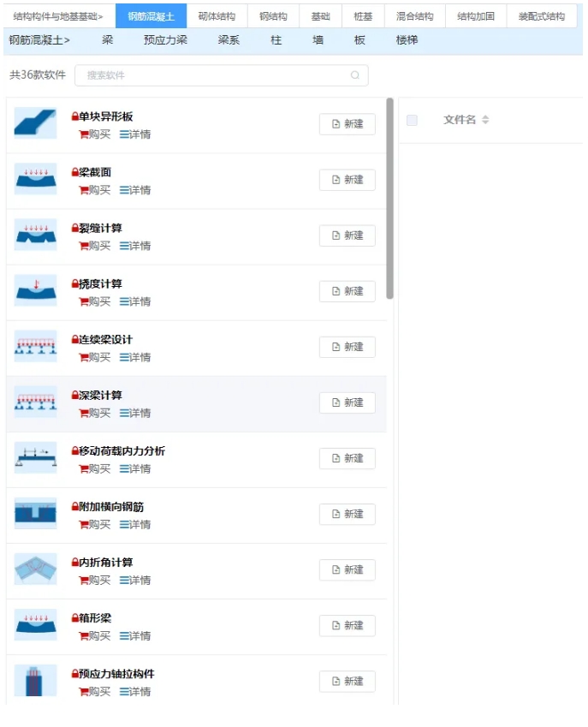Open 详情 link for 深梁计算

[x=135, y=413]
